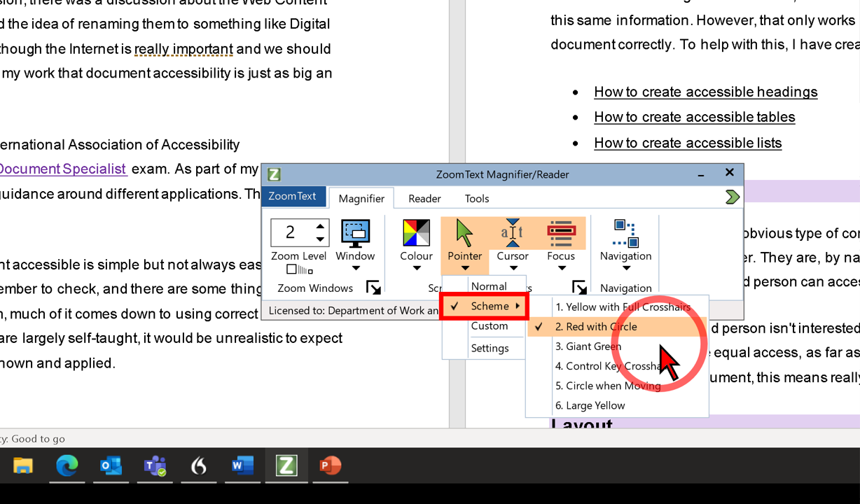
Task: Click the ZoomText Z logo in title bar
Action: [275, 174]
